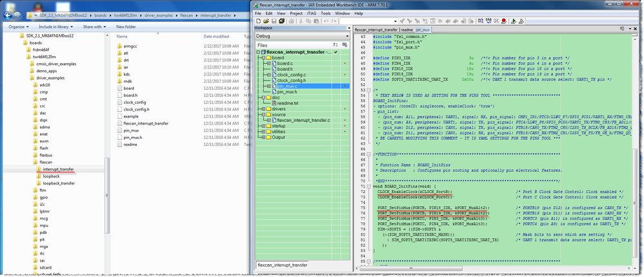Click the Debug without Downloading icon
The height and width of the screenshot is (277, 644).
point(521,21)
